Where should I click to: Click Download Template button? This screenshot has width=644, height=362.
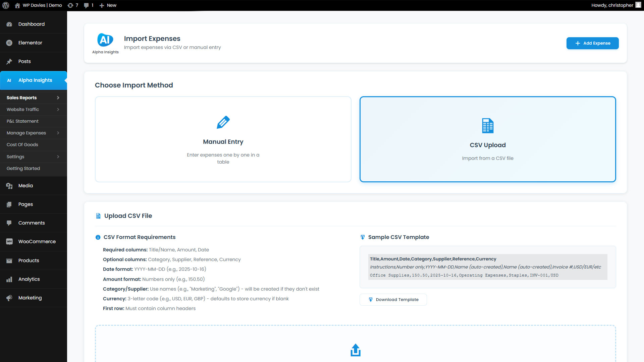393,300
